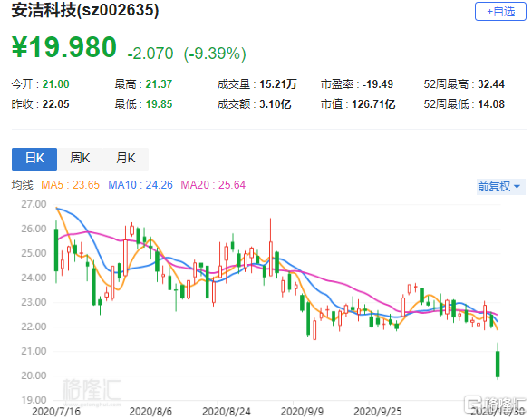Click the price change -2.070
This screenshot has height=420, width=532.
[150, 54]
